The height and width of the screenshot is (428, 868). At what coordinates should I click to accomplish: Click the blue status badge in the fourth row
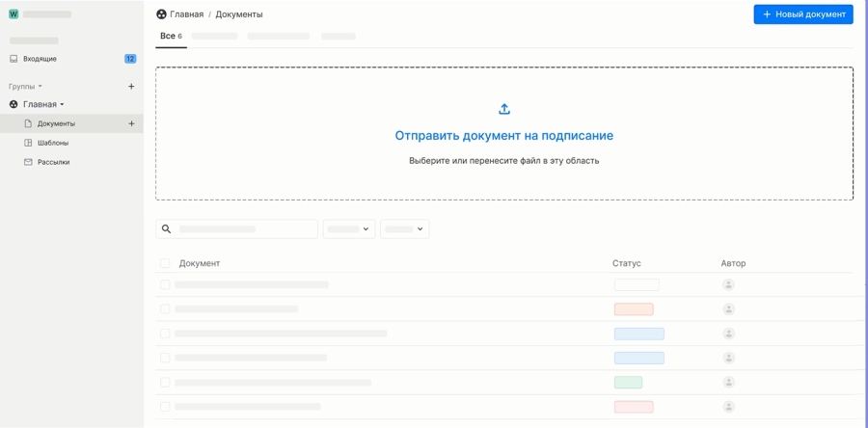pyautogui.click(x=639, y=358)
